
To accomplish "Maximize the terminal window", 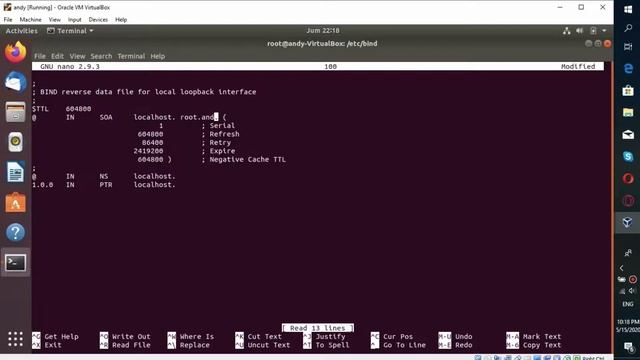I will tap(598, 44).
